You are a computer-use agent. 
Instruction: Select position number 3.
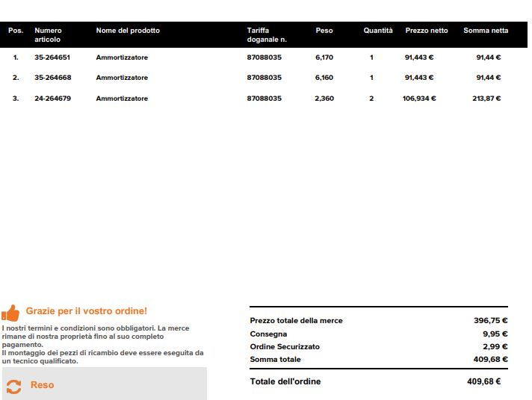coord(16,99)
